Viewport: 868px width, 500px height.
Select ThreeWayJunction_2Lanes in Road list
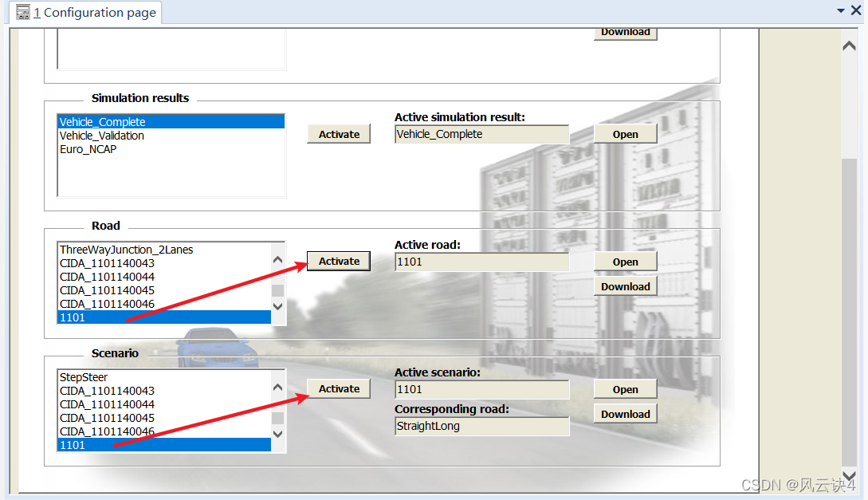pos(126,250)
